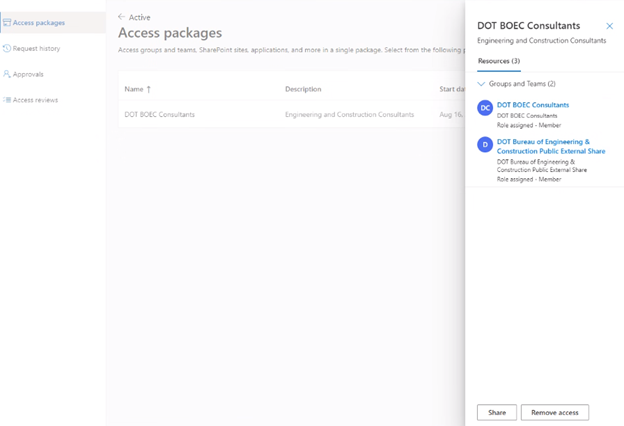Click the Access packages sidebar icon
624x426 pixels.
tap(7, 22)
